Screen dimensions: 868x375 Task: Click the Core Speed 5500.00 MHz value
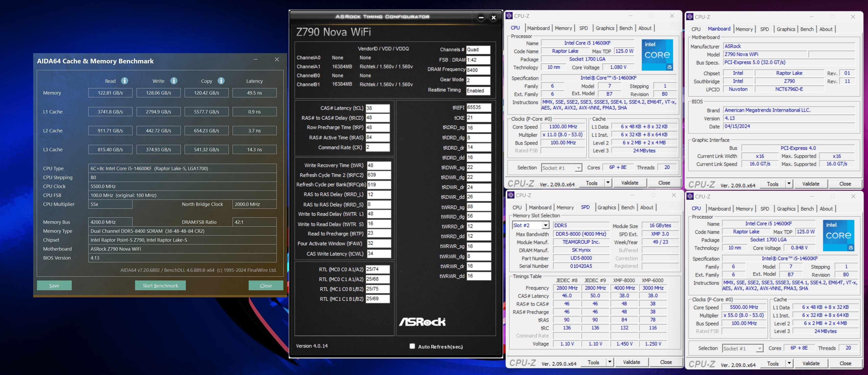pos(744,308)
